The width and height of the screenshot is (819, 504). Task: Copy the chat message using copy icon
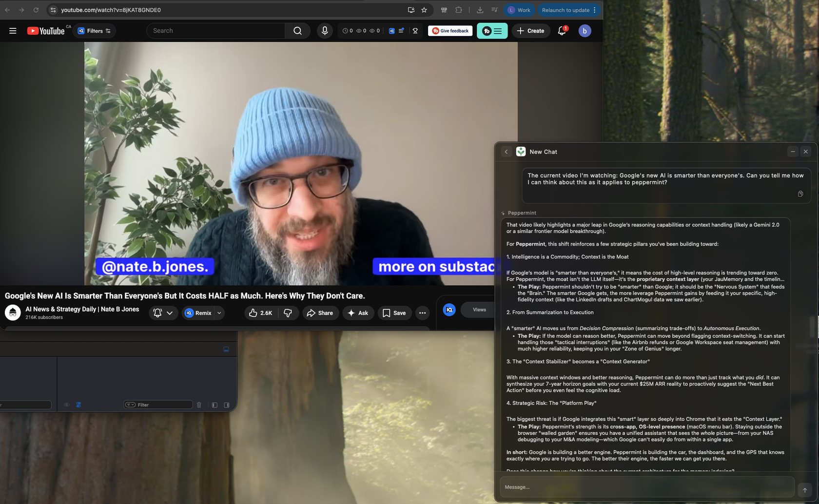(800, 194)
